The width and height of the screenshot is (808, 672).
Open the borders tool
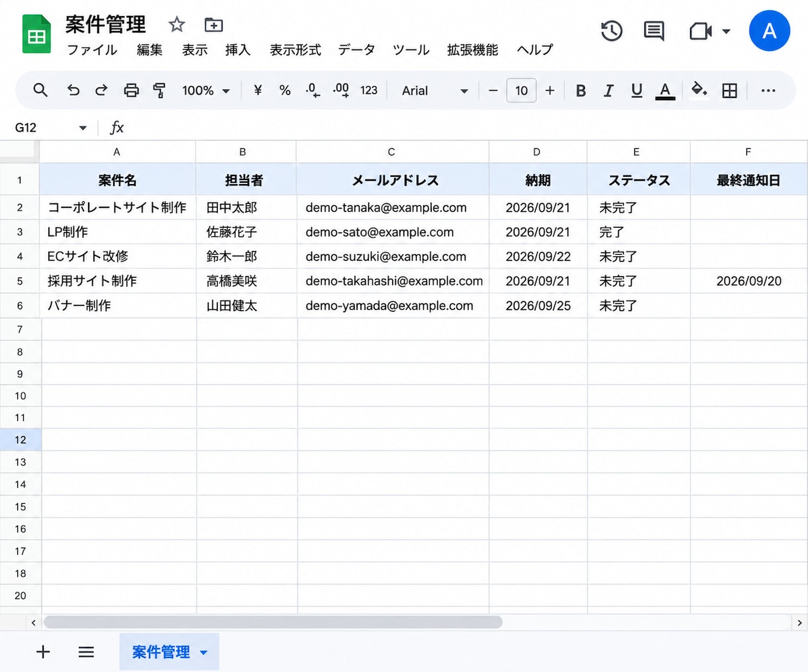729,91
